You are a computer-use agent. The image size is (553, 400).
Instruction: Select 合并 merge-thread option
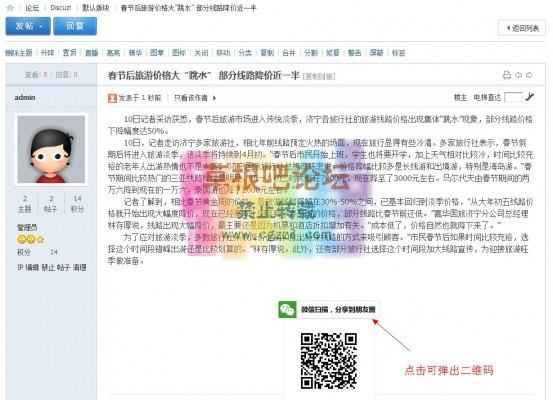[x=288, y=53]
